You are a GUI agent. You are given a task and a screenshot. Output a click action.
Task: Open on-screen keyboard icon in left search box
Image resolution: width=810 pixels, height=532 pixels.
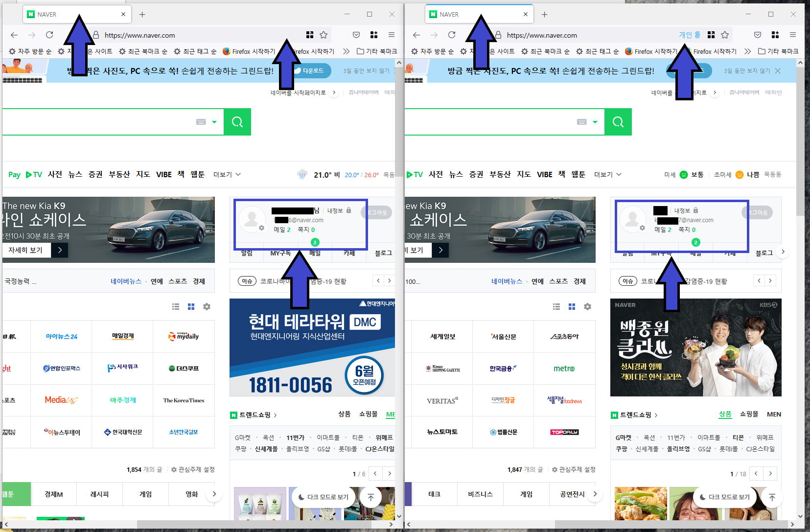pyautogui.click(x=201, y=122)
